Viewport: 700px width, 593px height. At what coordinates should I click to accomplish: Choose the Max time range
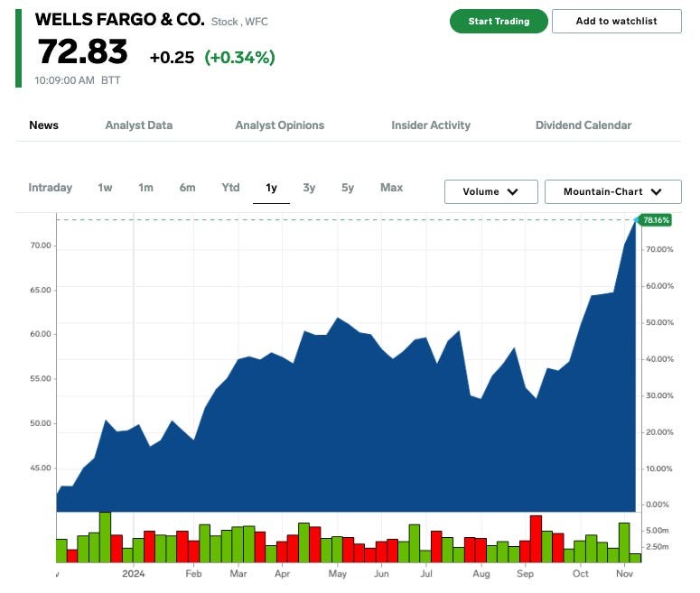[x=391, y=188]
